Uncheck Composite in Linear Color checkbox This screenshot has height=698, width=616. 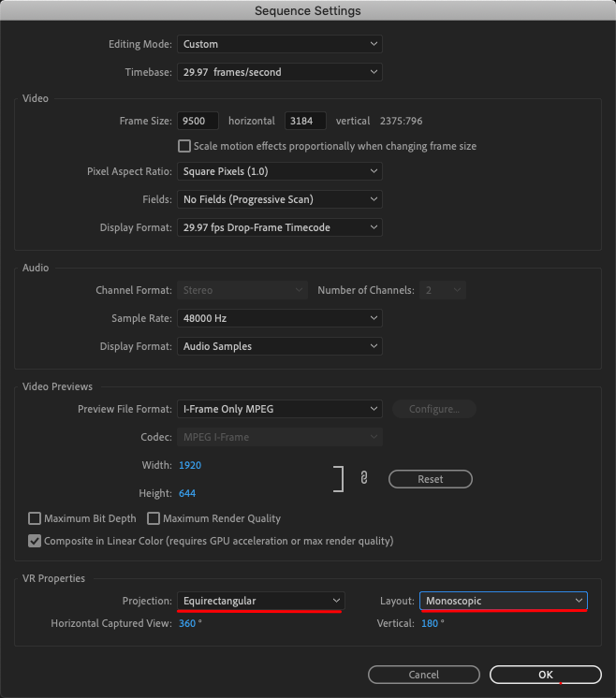coord(35,541)
